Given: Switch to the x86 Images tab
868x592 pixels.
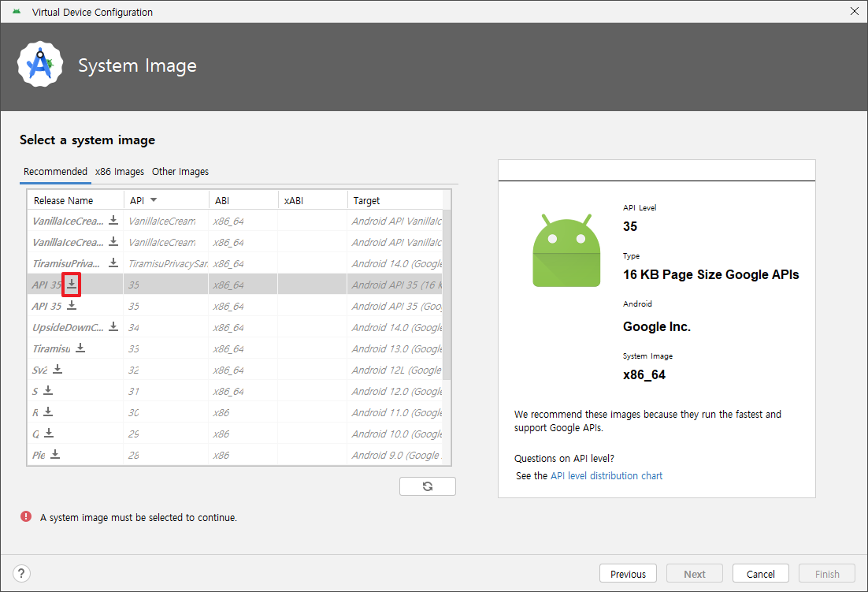Looking at the screenshot, I should (x=120, y=172).
